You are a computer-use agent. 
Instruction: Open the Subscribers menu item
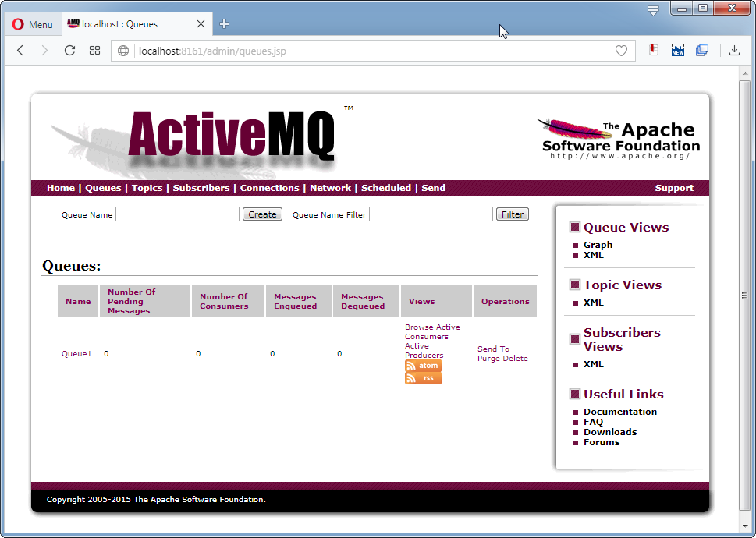201,188
